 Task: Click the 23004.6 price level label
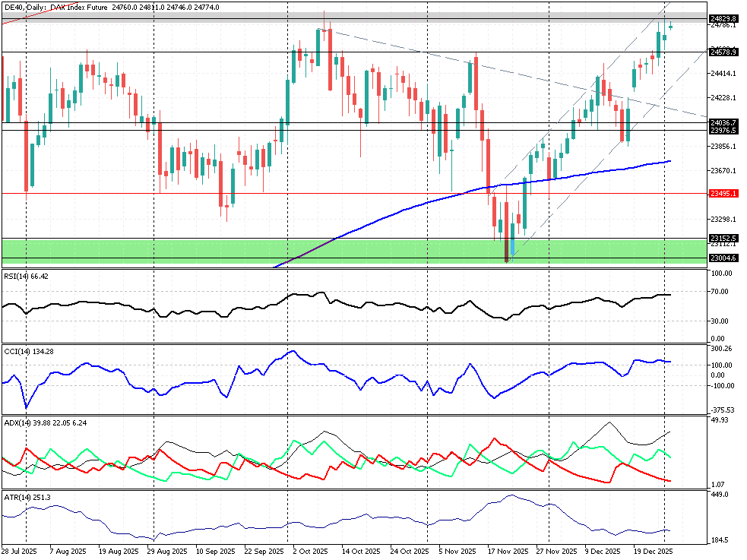(723, 258)
